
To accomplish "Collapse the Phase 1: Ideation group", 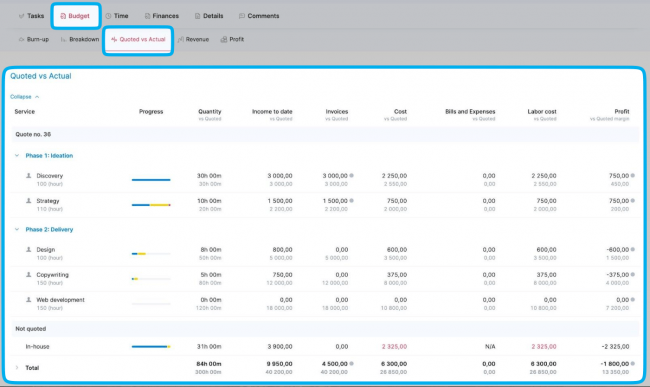I will pyautogui.click(x=17, y=155).
